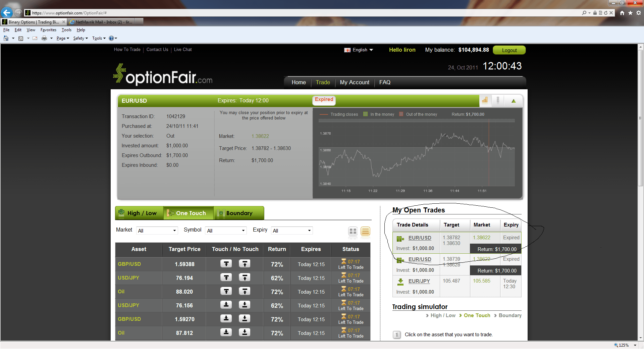Viewport: 644px width, 349px height.
Task: Open the dropdown arrow beside the Print icon
Action: [51, 38]
